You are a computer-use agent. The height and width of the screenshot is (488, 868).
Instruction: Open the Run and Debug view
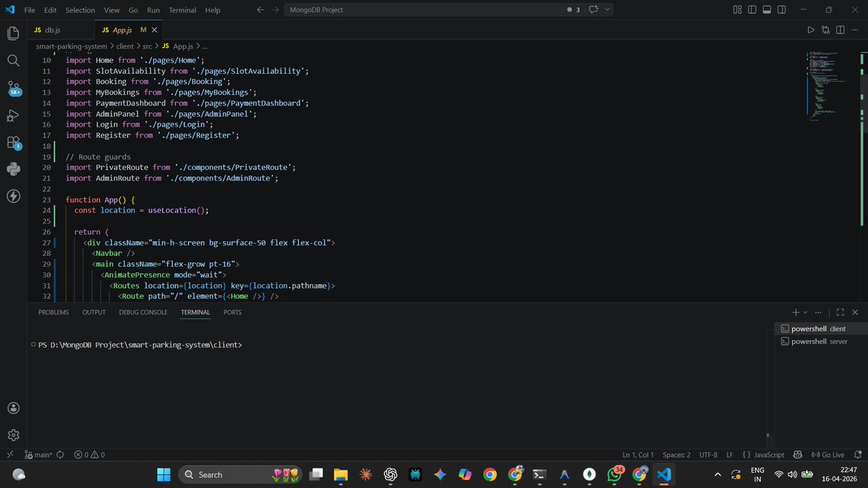(x=12, y=115)
